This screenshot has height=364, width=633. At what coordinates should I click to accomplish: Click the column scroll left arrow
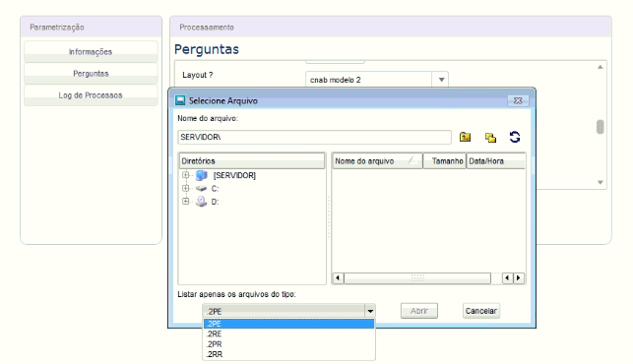[x=507, y=278]
